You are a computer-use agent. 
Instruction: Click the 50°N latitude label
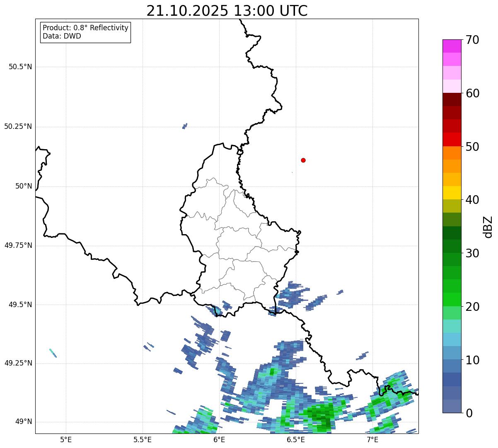24,186
